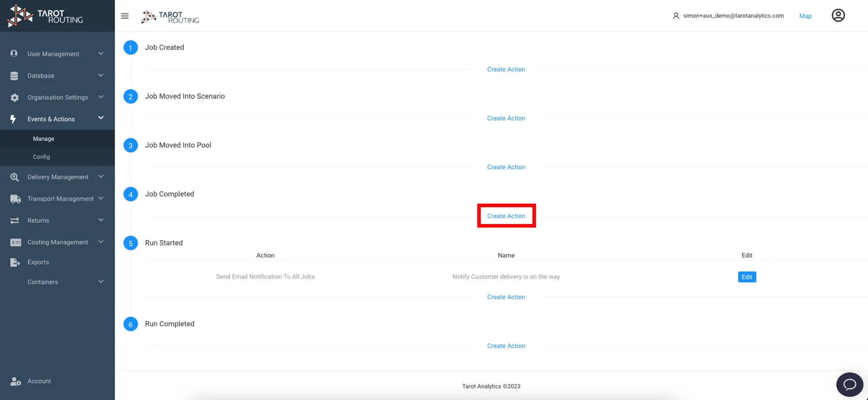Open the Config submenu item
The width and height of the screenshot is (868, 400).
(x=57, y=157)
